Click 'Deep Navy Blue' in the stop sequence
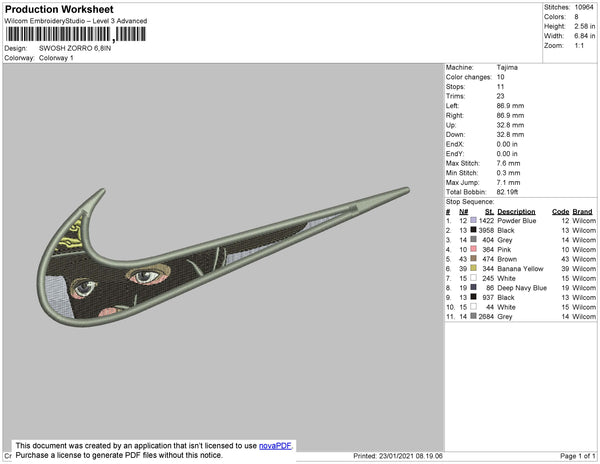Screen dimensions: 600x464 522,288
